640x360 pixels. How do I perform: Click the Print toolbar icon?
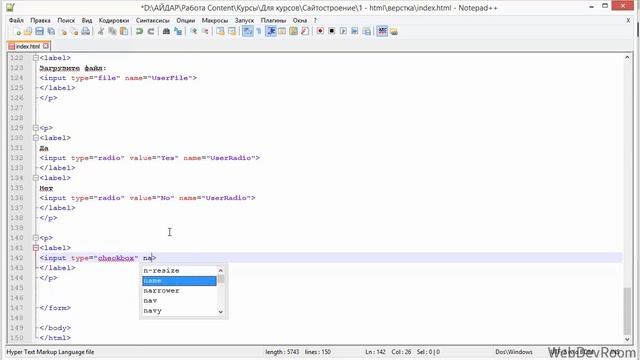[86, 31]
